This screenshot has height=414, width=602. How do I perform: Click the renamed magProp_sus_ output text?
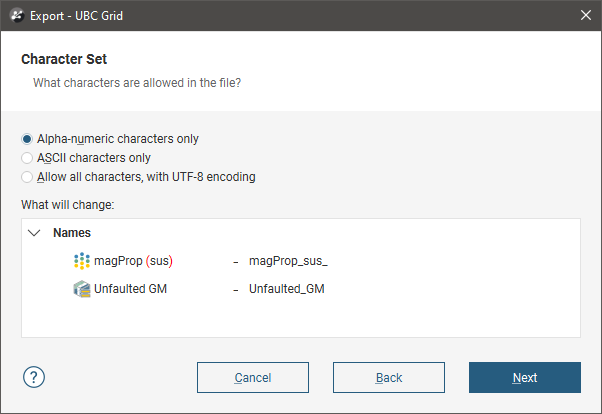click(x=288, y=261)
